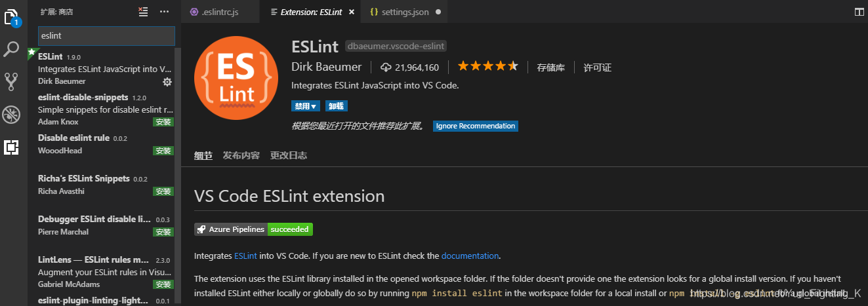Install eslint-disable-snippets extension

[x=163, y=122]
